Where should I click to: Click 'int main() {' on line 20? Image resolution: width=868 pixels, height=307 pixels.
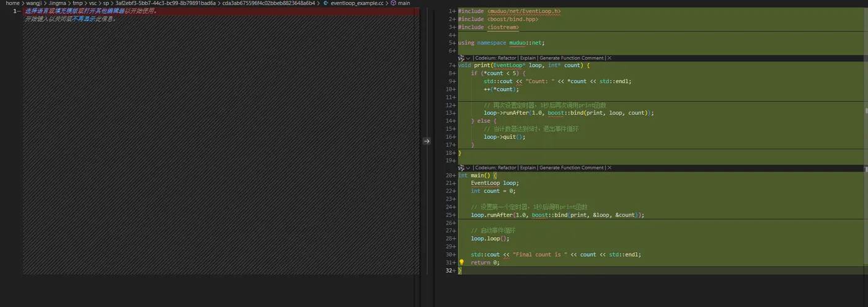[477, 175]
